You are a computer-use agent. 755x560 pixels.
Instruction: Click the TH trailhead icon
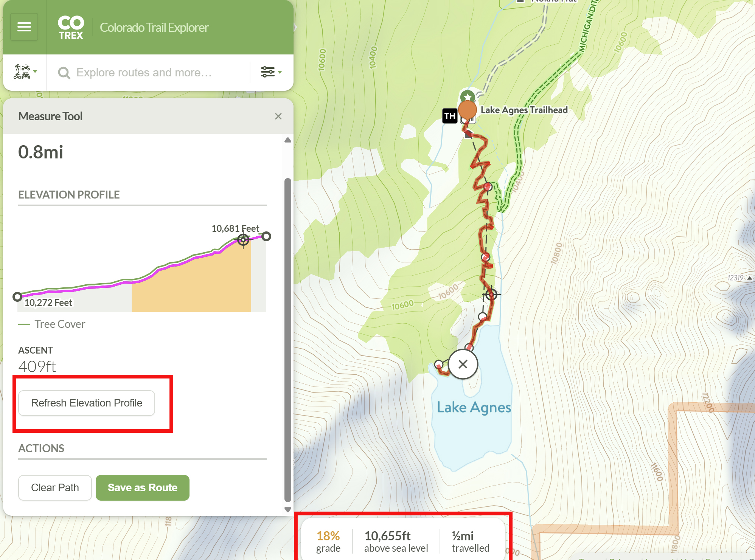point(450,116)
